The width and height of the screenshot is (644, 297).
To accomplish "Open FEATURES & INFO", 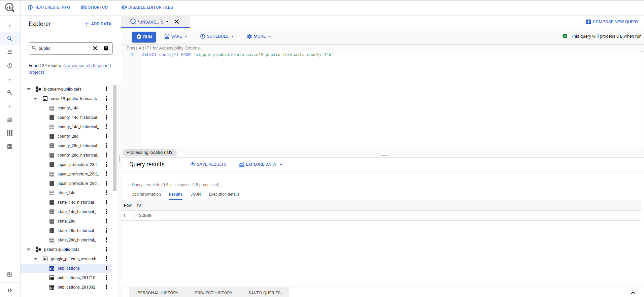I will [49, 7].
